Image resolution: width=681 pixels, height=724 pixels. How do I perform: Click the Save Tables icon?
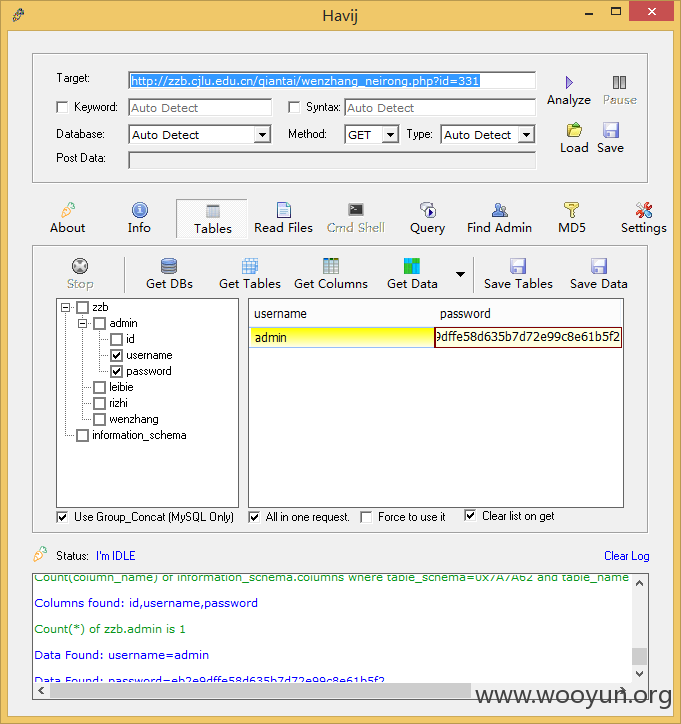pyautogui.click(x=518, y=266)
